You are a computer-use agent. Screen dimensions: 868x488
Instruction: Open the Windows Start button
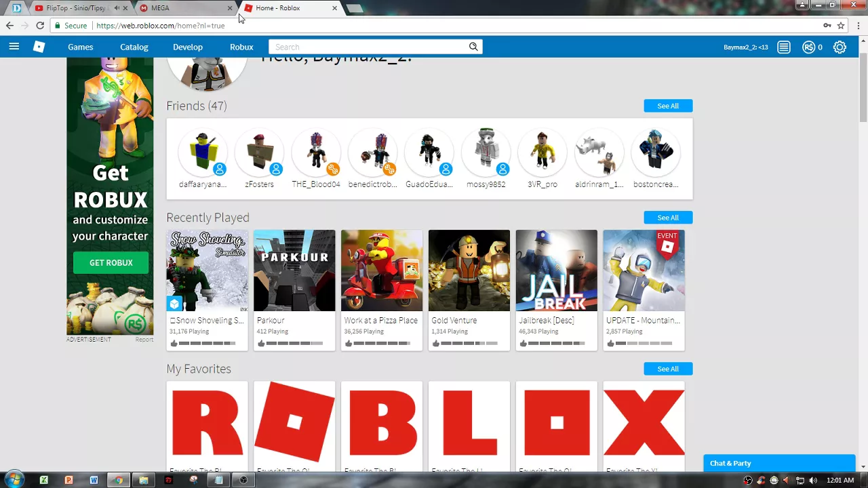click(14, 480)
